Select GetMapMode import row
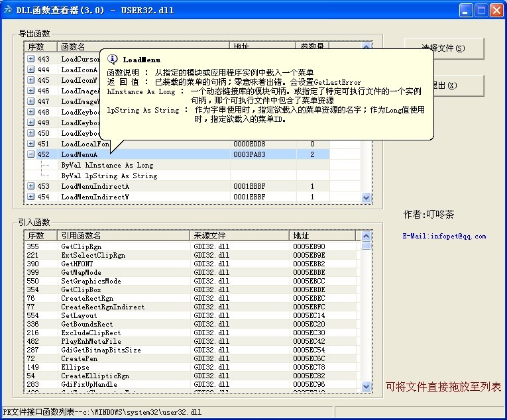Image resolution: width=507 pixels, height=420 pixels. pyautogui.click(x=192, y=272)
